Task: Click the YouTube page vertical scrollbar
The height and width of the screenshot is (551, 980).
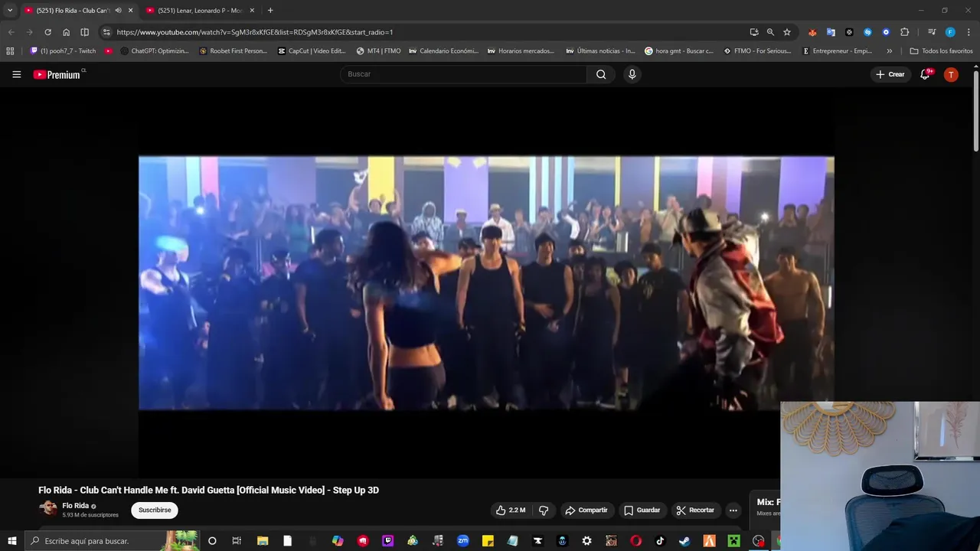Action: tap(975, 111)
